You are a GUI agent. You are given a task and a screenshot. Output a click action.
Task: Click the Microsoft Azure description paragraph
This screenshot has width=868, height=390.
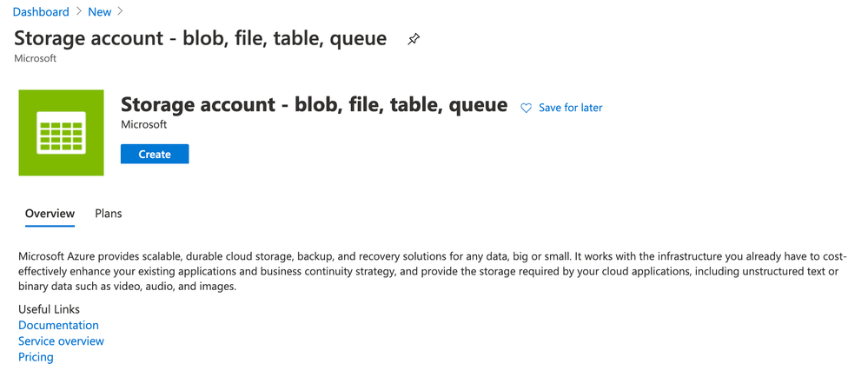click(426, 272)
